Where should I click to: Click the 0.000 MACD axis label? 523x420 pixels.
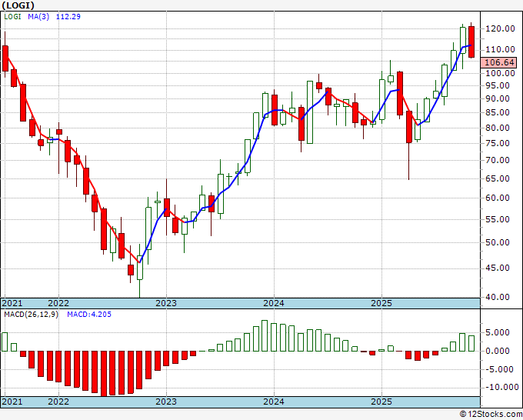pos(498,351)
